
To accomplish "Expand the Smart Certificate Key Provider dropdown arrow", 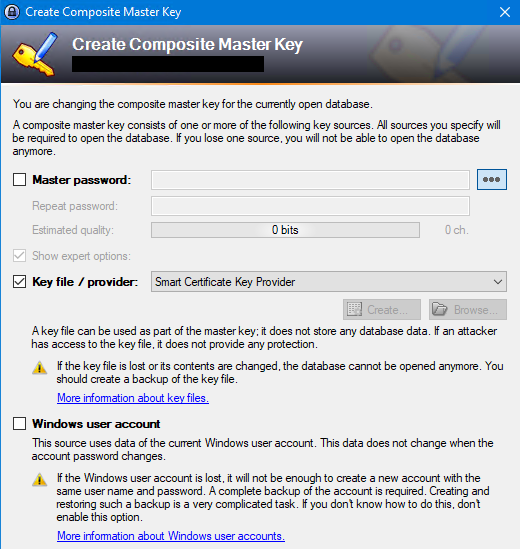I will 498,282.
